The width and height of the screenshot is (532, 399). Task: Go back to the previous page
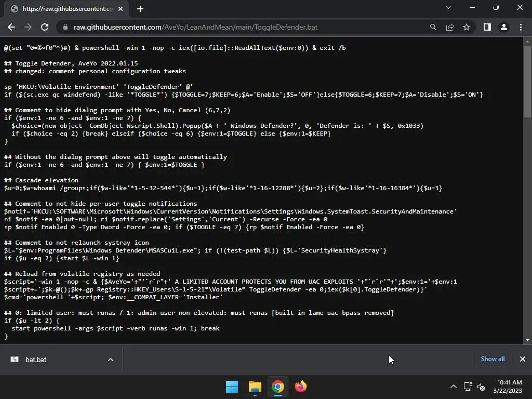click(11, 27)
